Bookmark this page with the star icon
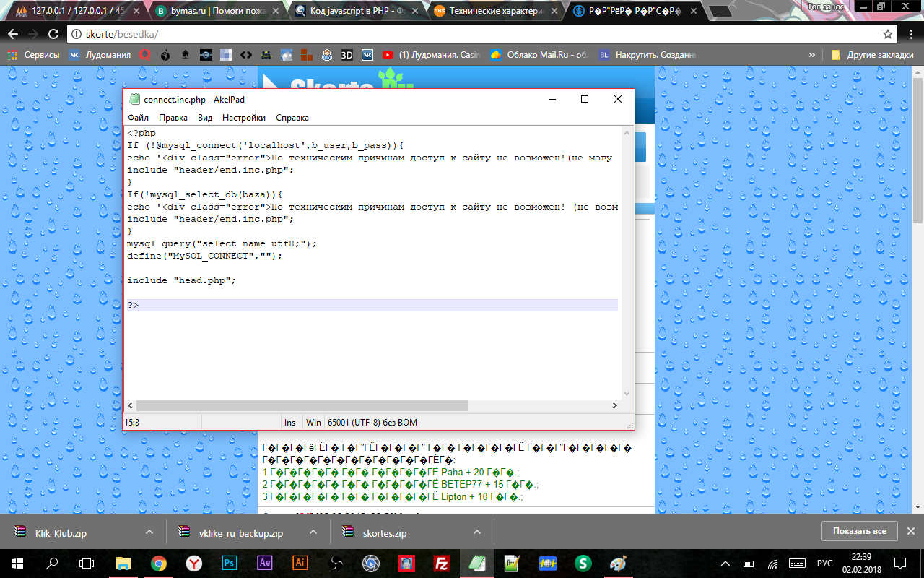Screen dimensions: 924x578 (x=888, y=34)
